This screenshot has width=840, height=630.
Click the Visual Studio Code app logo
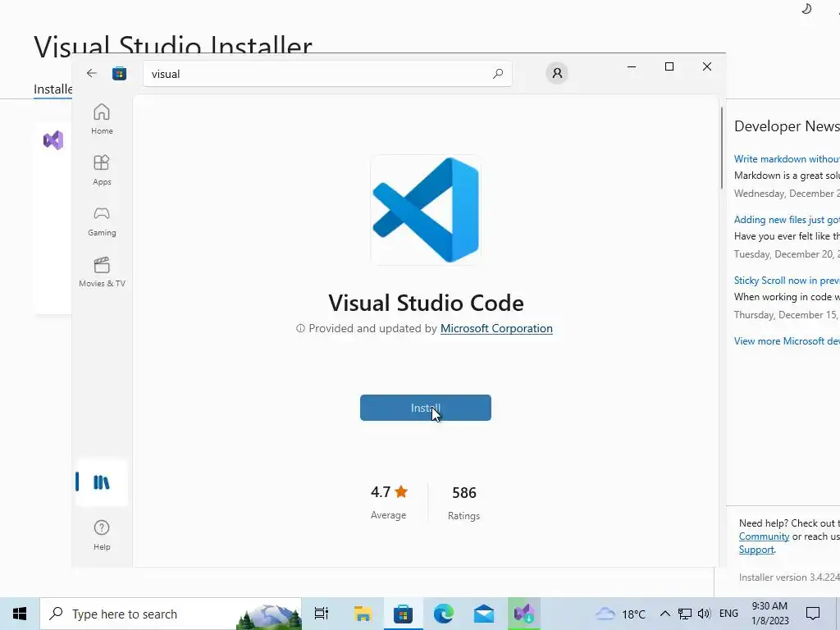[x=426, y=210]
